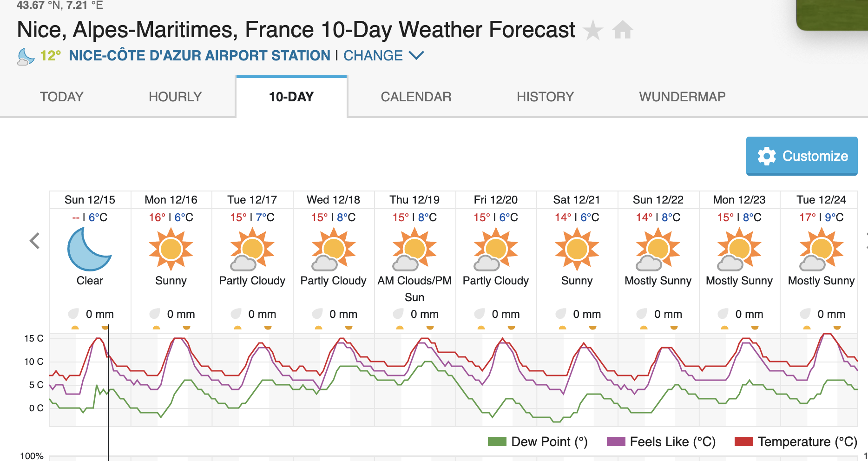Viewport: 868px width, 461px height.
Task: Select the Sunny icon for Sat 12/21
Action: 577,249
